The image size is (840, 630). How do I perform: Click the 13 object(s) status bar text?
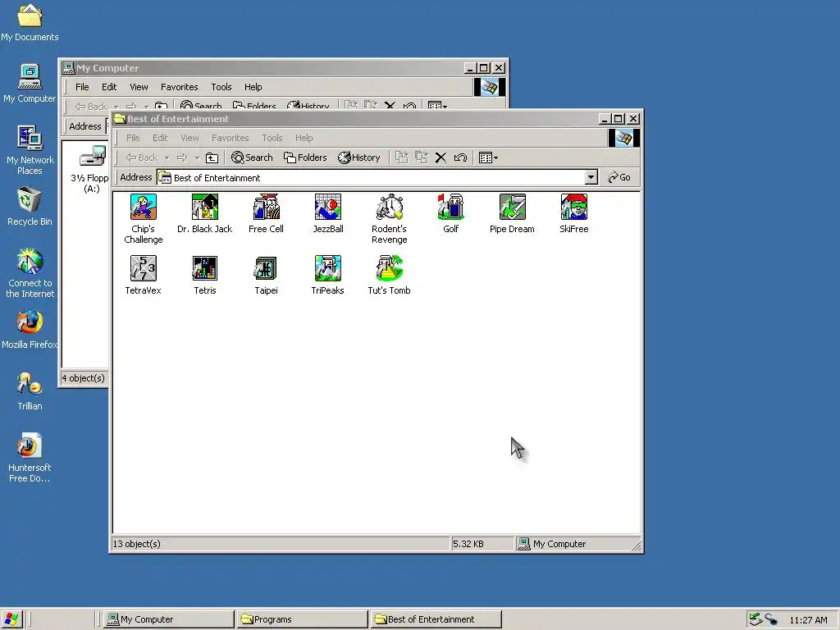137,544
